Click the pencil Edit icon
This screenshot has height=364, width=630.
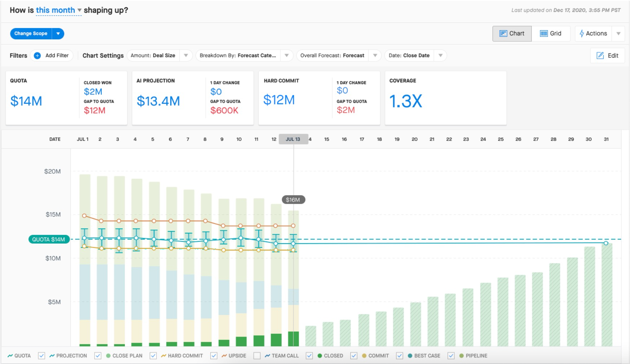point(600,56)
